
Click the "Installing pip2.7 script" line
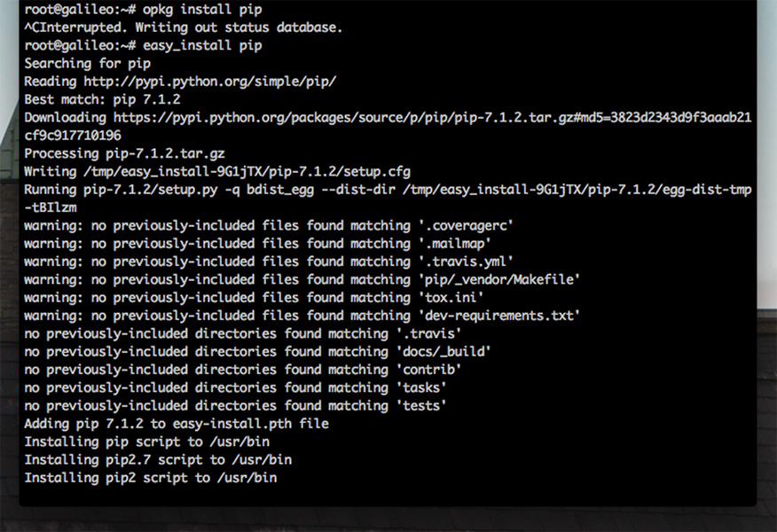(x=157, y=459)
